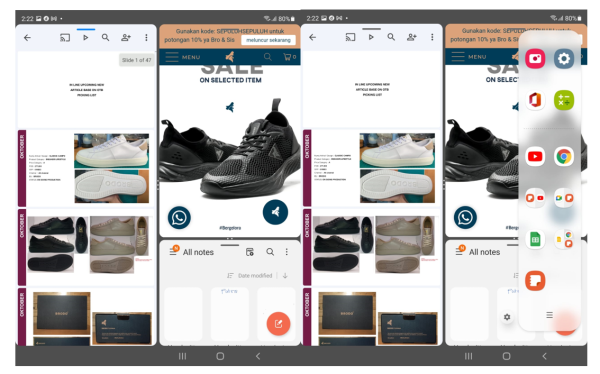Screen dimensions: 600x374
Task: Start slideshow with play icon in left Slides
Action: pyautogui.click(x=86, y=38)
